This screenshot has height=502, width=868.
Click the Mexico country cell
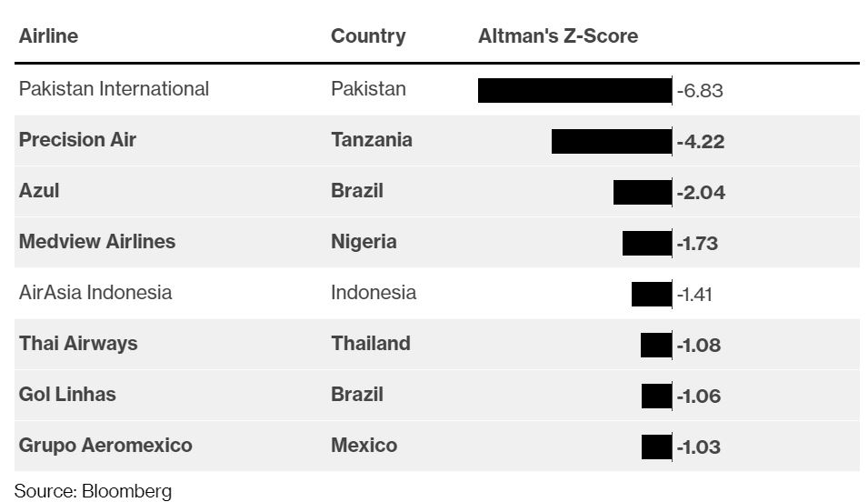[364, 446]
